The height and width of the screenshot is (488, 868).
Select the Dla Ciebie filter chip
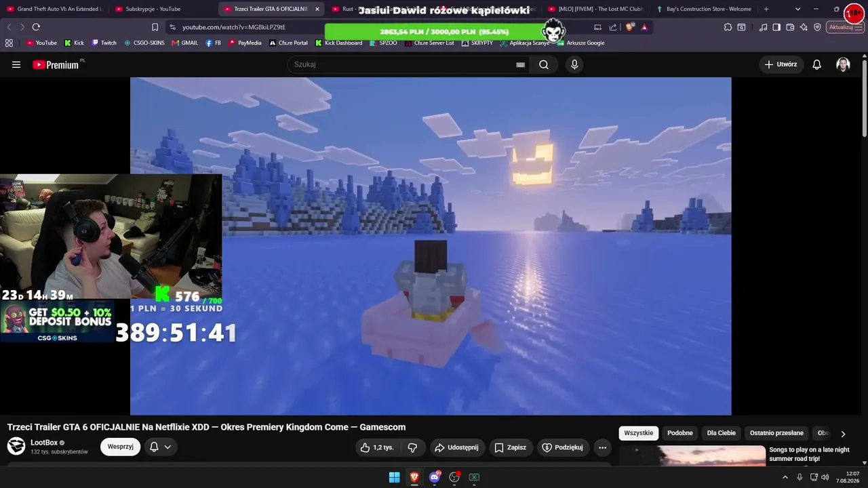tap(722, 433)
